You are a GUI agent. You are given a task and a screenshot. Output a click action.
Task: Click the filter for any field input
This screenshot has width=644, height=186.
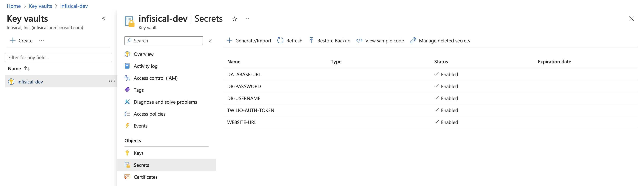click(x=58, y=57)
